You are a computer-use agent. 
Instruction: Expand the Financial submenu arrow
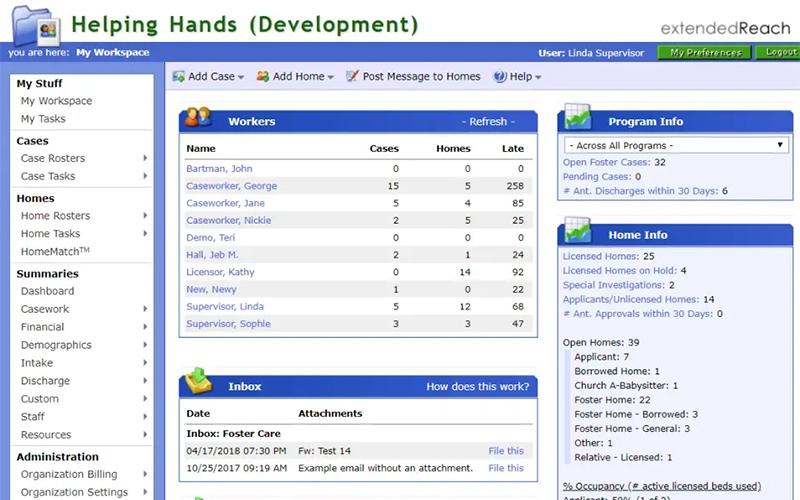[x=145, y=327]
